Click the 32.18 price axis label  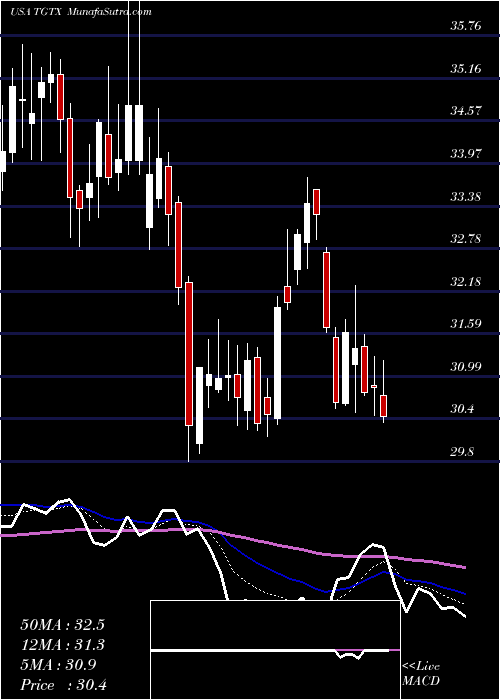pyautogui.click(x=466, y=282)
